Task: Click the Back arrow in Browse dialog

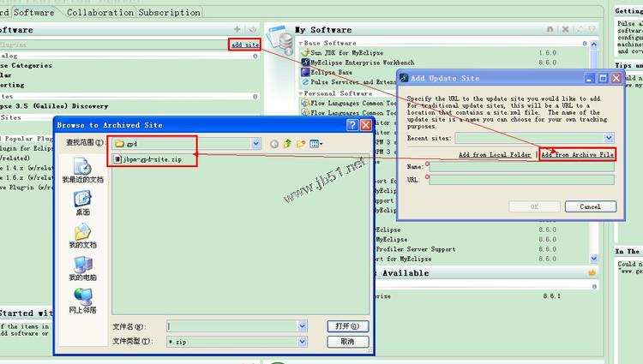Action: click(x=274, y=144)
